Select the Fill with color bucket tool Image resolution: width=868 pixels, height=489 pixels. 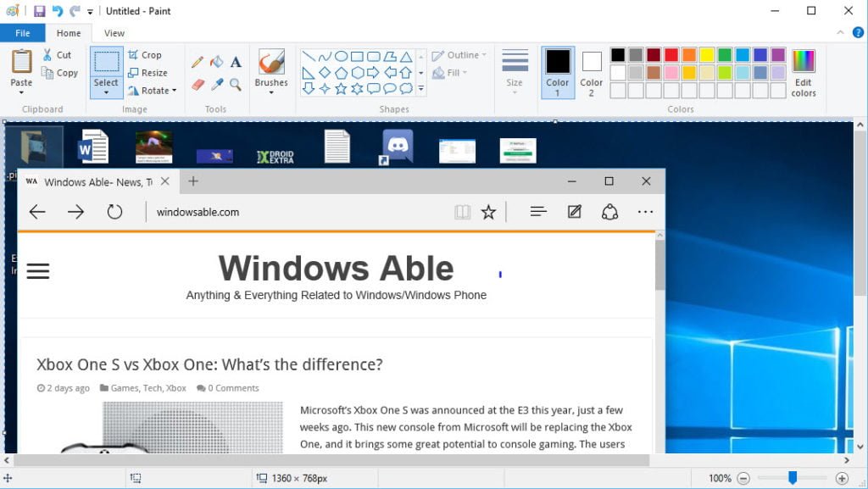217,62
